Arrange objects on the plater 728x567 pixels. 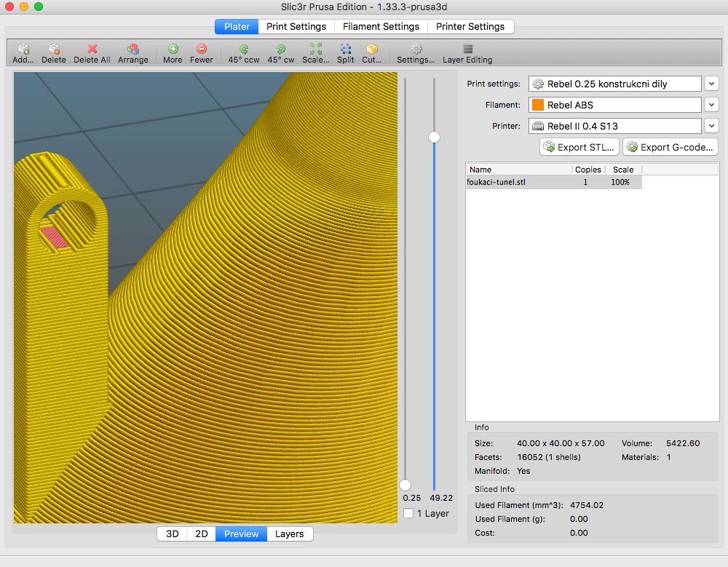click(x=132, y=49)
